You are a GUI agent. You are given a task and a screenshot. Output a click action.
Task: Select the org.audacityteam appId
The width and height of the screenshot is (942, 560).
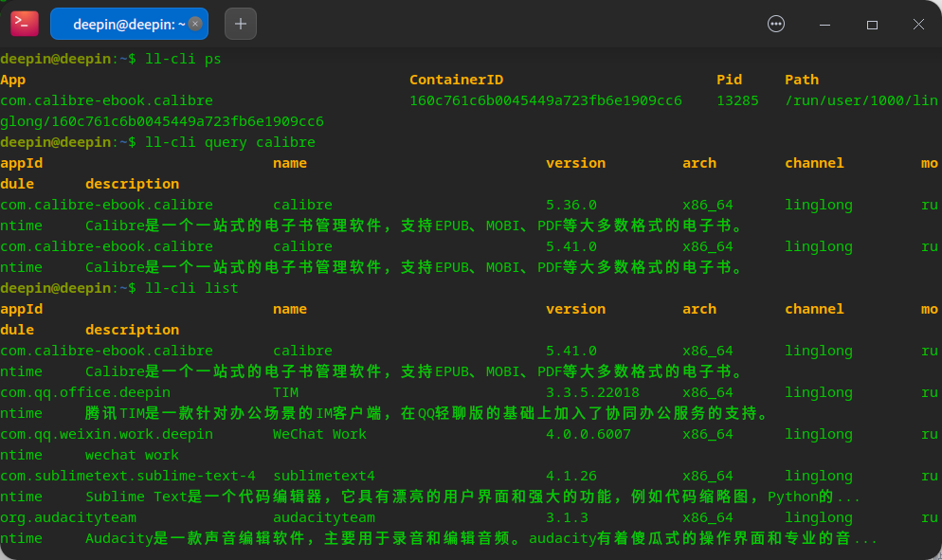68,517
